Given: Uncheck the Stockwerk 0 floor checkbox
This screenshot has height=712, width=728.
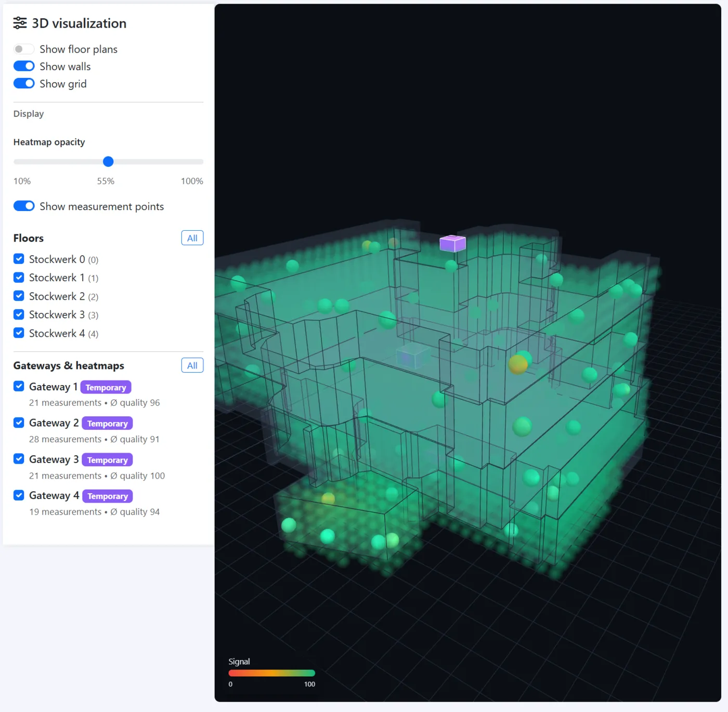Looking at the screenshot, I should [x=19, y=259].
